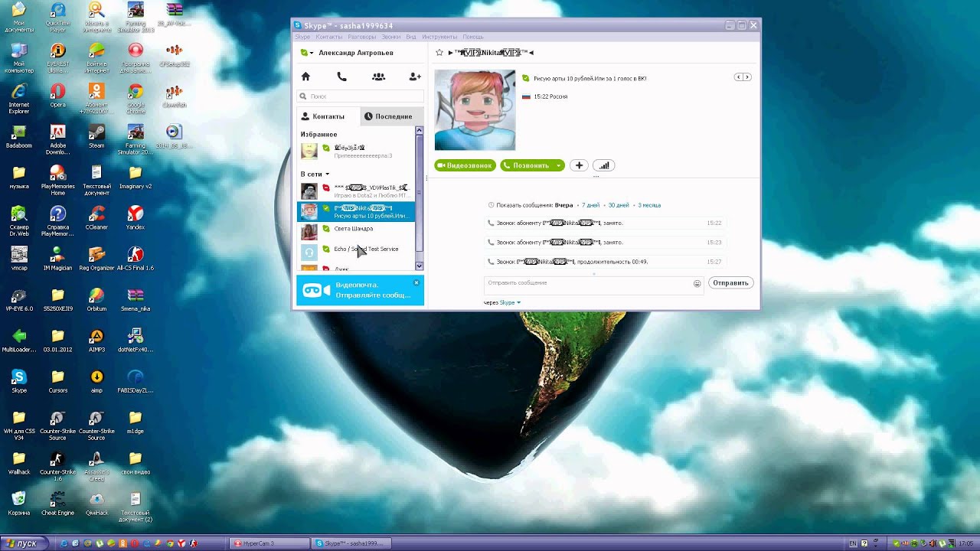Image resolution: width=980 pixels, height=551 pixels.
Task: Open the Инструменты menu
Action: pyautogui.click(x=439, y=37)
